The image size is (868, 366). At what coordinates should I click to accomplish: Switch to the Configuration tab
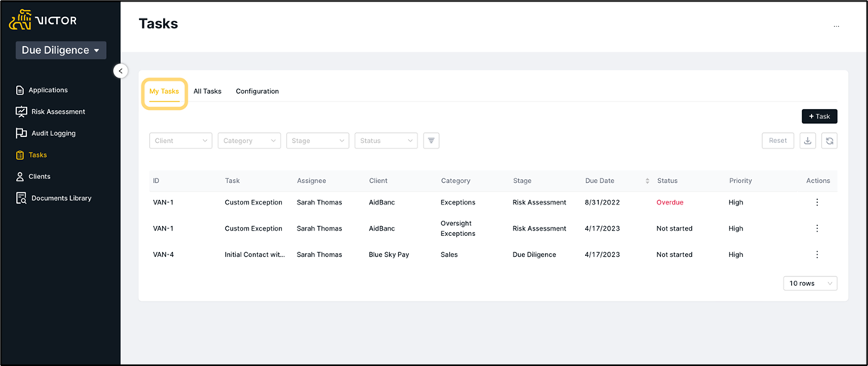[258, 91]
